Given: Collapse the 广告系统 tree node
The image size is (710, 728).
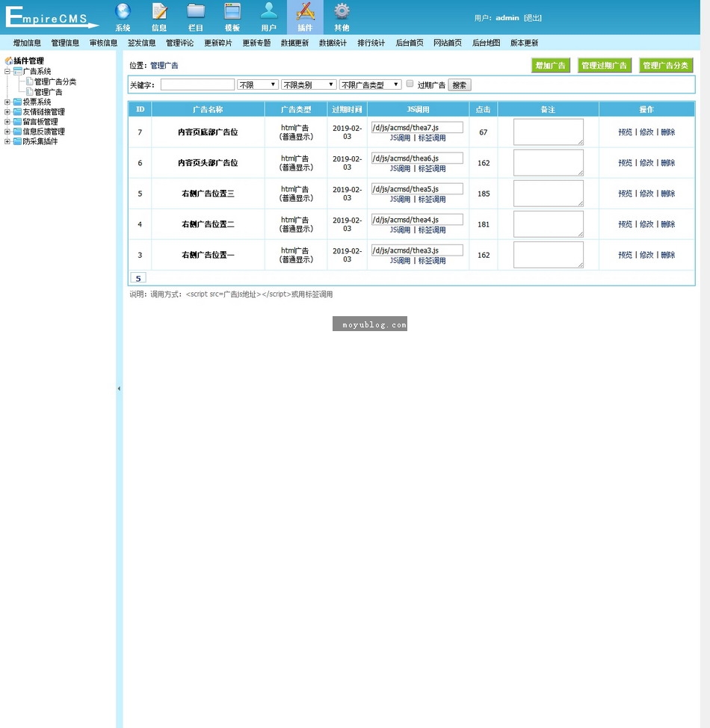Looking at the screenshot, I should 7,72.
